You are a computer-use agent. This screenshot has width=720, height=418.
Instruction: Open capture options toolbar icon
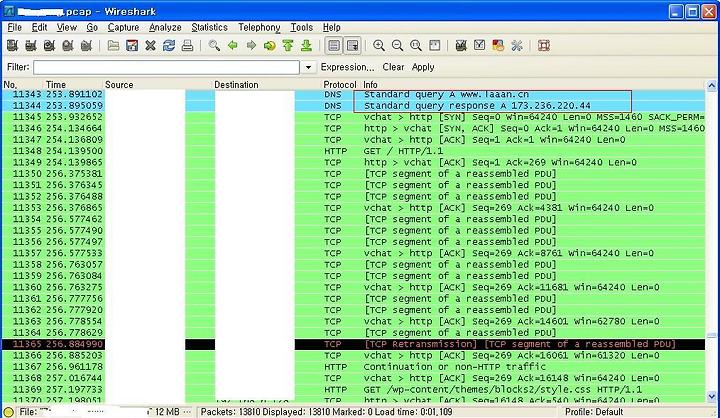pyautogui.click(x=31, y=45)
